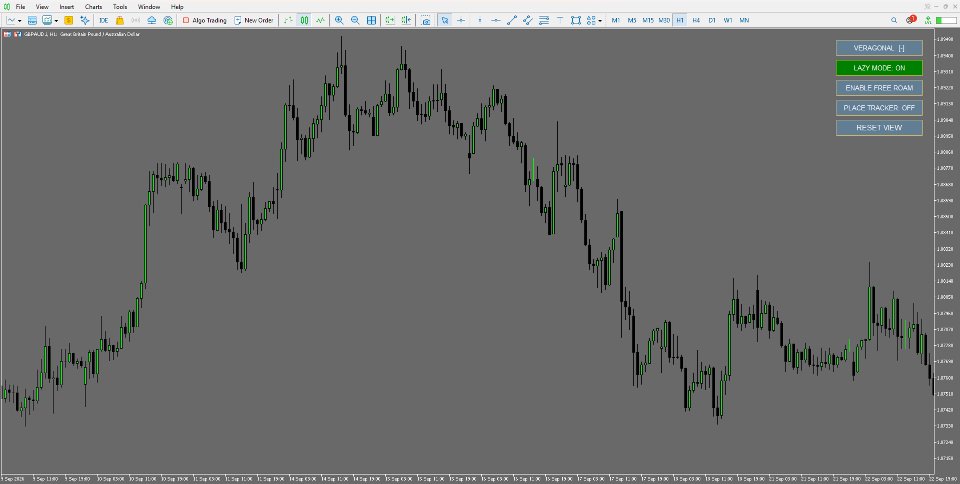Open the Market Watch dollar icon
960x484 pixels.
click(x=69, y=20)
